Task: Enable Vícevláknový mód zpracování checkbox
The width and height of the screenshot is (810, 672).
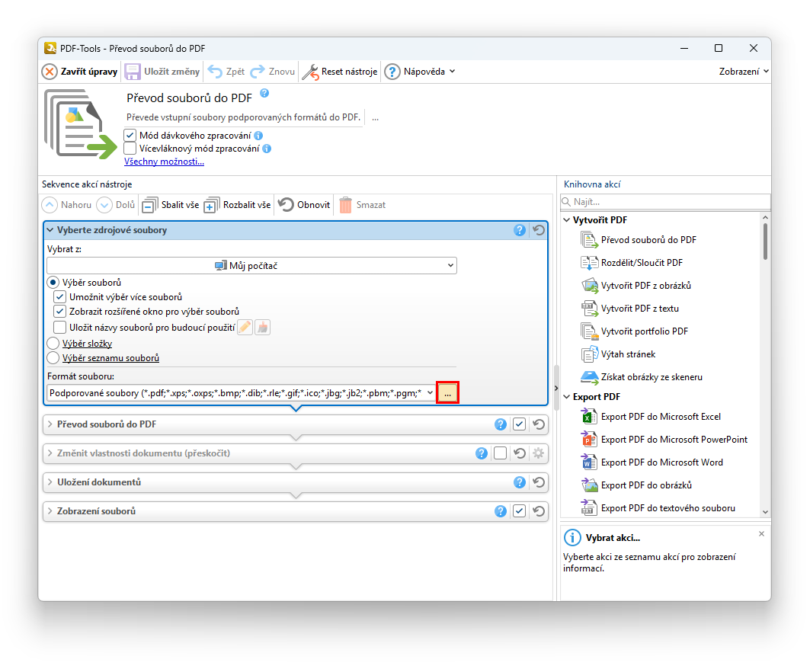Action: pos(130,149)
